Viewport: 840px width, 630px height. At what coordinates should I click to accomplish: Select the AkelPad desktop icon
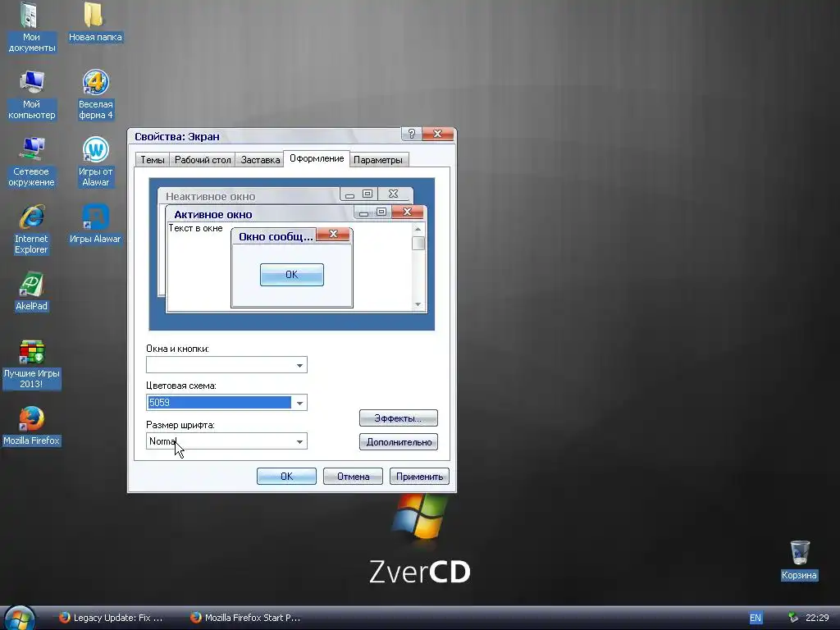pyautogui.click(x=31, y=291)
